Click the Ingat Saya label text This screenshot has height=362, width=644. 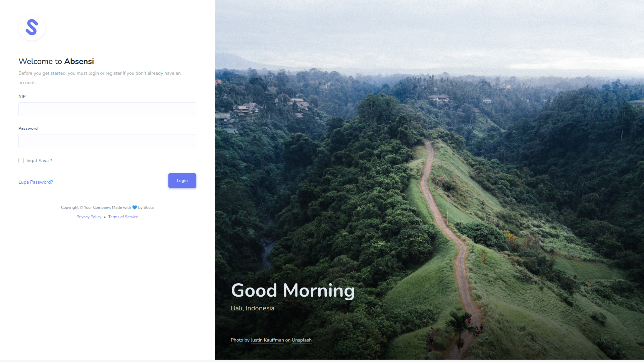click(39, 161)
